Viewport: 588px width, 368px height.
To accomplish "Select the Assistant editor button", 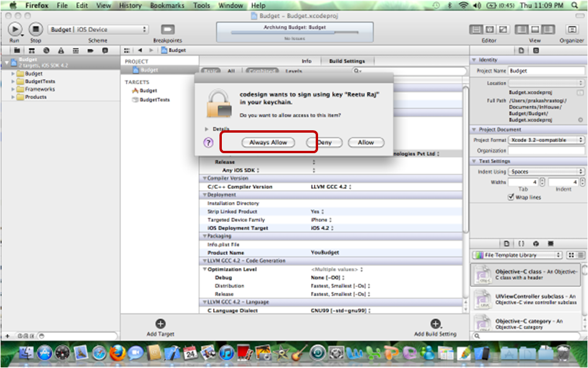I will click(x=489, y=29).
